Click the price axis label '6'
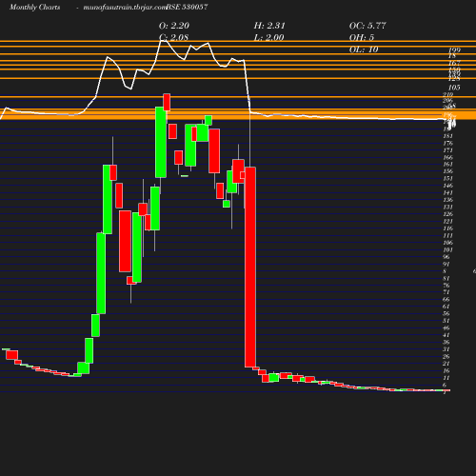The width and height of the screenshot is (476, 476). [445, 385]
